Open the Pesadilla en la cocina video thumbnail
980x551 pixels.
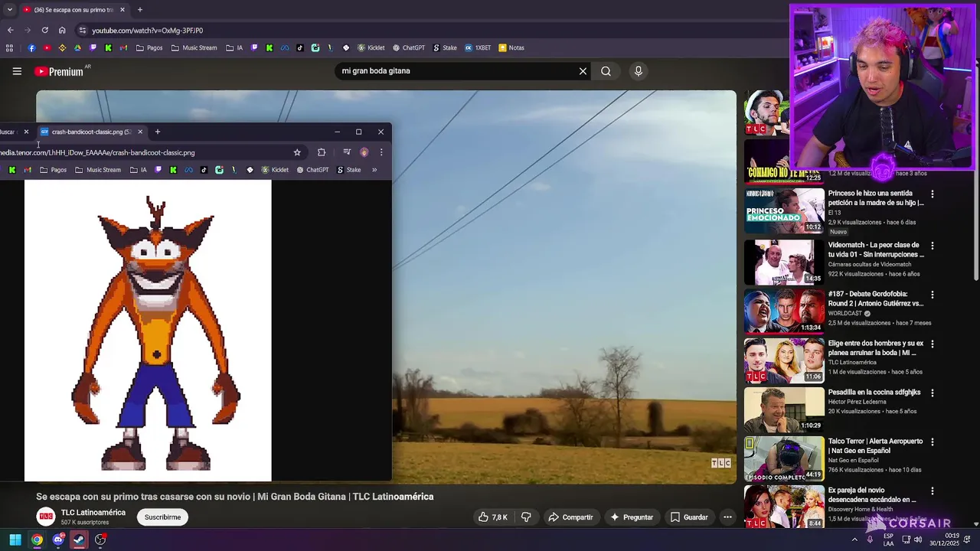pyautogui.click(x=784, y=409)
